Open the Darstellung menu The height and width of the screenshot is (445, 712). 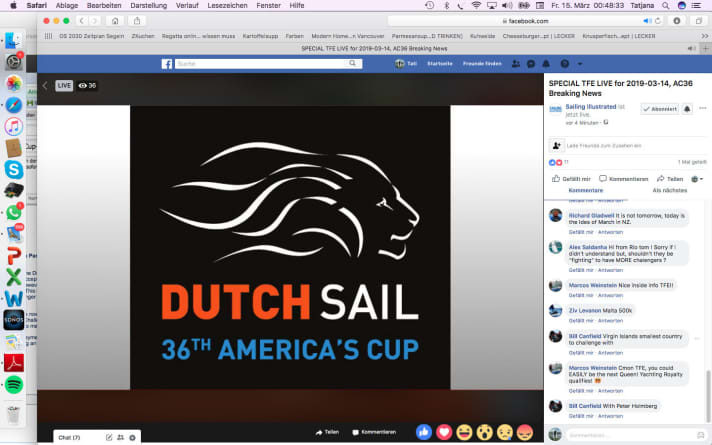(148, 5)
